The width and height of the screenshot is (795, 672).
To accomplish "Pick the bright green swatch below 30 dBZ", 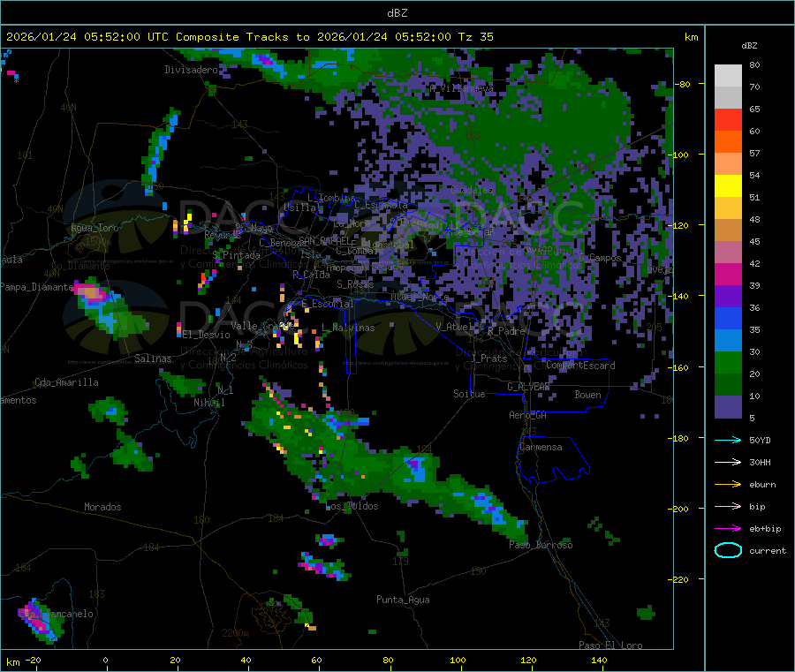I will (x=728, y=362).
